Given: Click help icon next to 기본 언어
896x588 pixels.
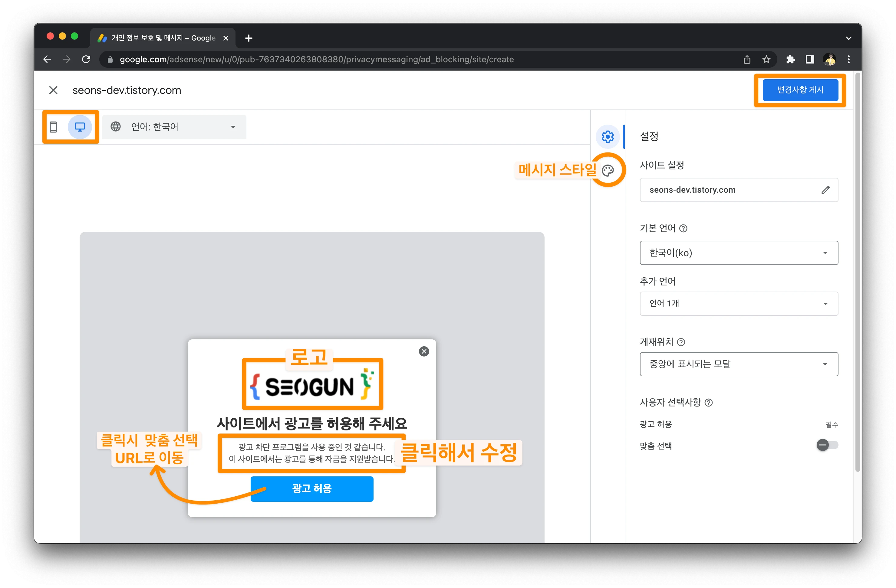Looking at the screenshot, I should pos(683,228).
